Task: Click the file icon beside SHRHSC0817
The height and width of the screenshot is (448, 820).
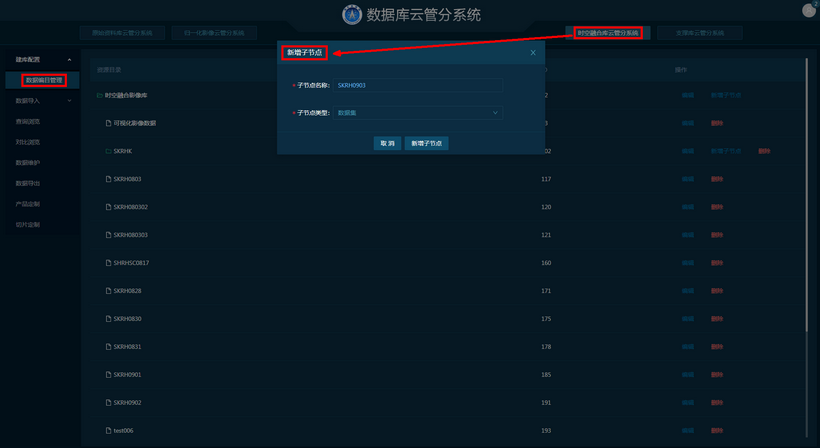Action: (x=109, y=263)
